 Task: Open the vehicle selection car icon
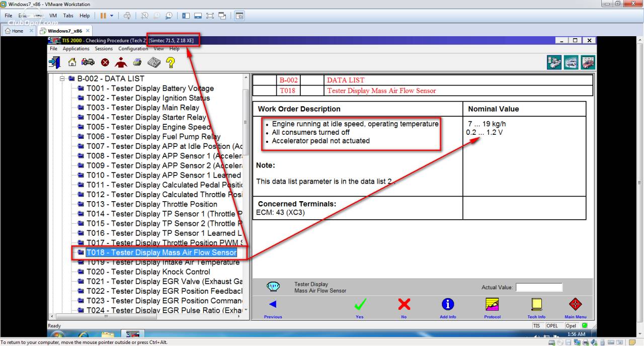88,62
